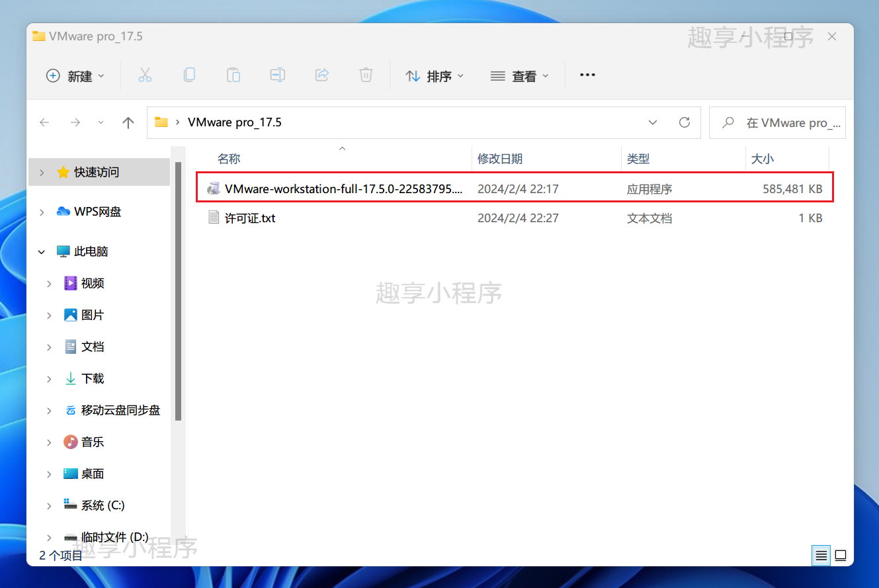Open 文档 folder in sidebar

click(93, 347)
